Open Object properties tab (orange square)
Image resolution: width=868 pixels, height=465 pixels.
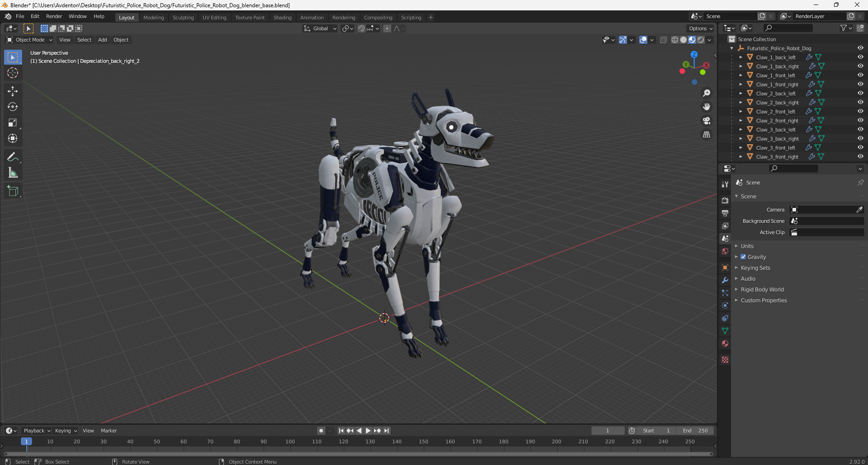(x=725, y=268)
